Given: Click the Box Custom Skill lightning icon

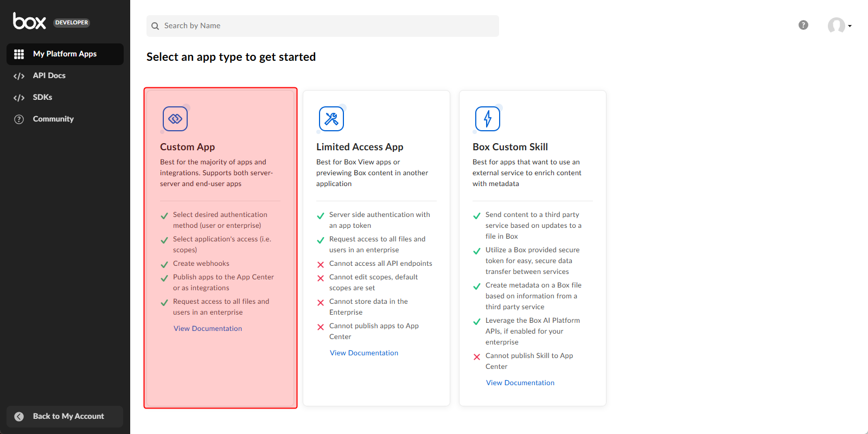Looking at the screenshot, I should click(488, 119).
